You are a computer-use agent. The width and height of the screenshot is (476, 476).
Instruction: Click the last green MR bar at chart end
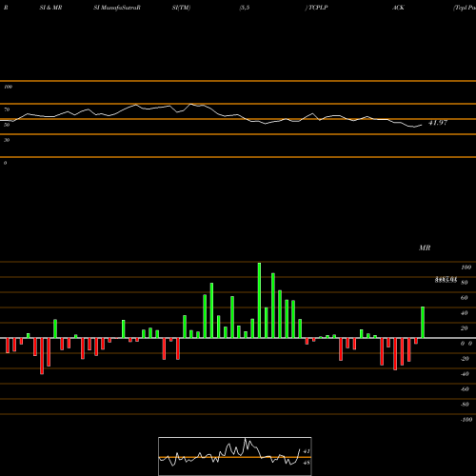(x=423, y=323)
